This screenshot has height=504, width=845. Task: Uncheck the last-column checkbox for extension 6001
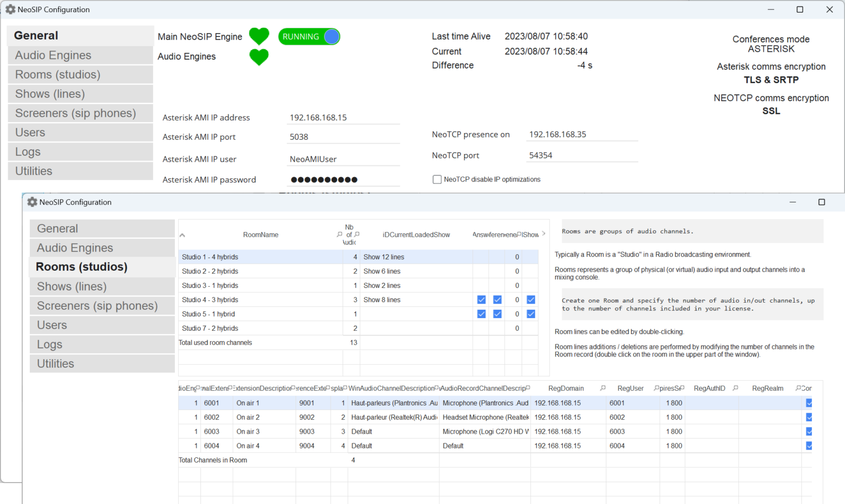tap(809, 403)
